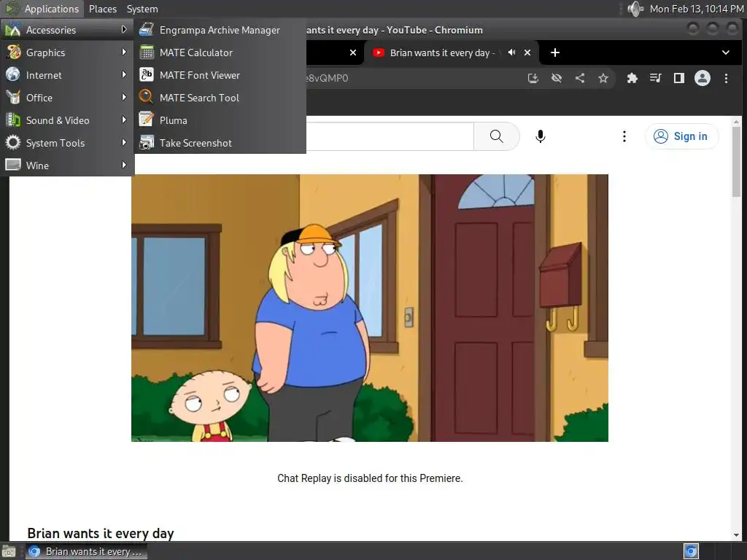Click the Pluma notepad icon

(x=146, y=120)
